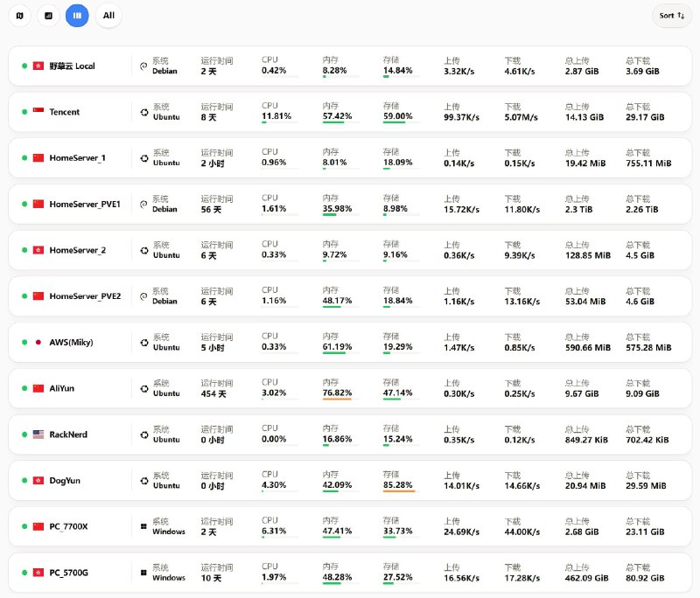Click AliYun's orange memory usage bar
Image resolution: width=700 pixels, height=598 pixels.
coord(337,399)
